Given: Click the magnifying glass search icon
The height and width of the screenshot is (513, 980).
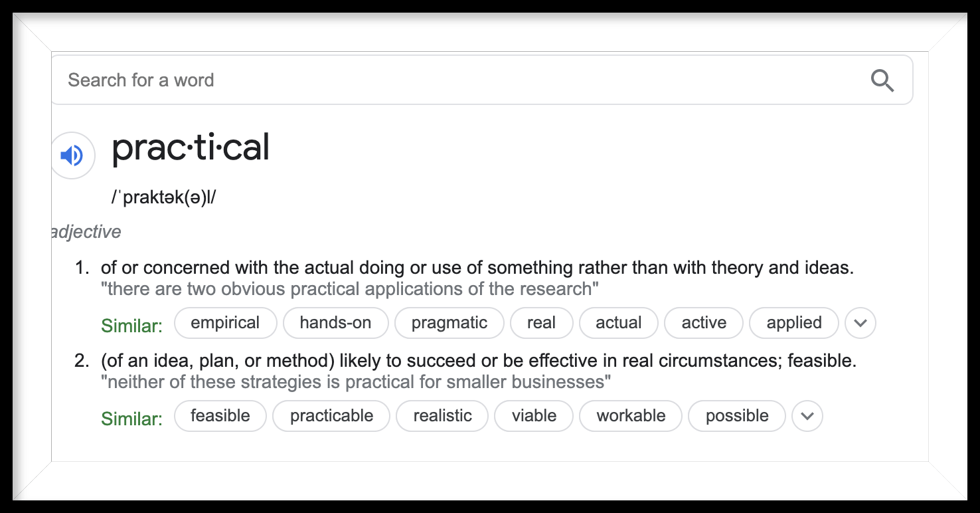Looking at the screenshot, I should pos(882,80).
